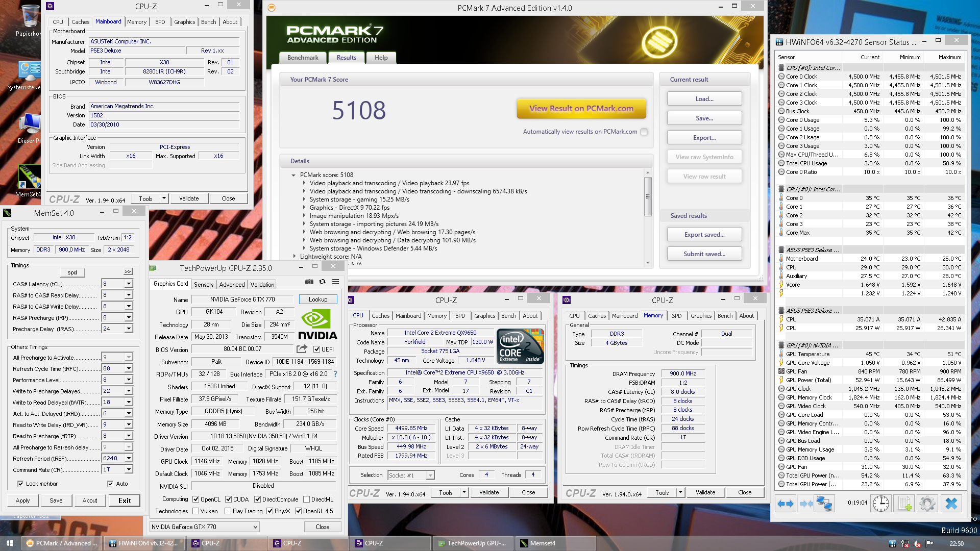Toggle CUDA checkbox in GPU-Z
The image size is (980, 551).
228,499
